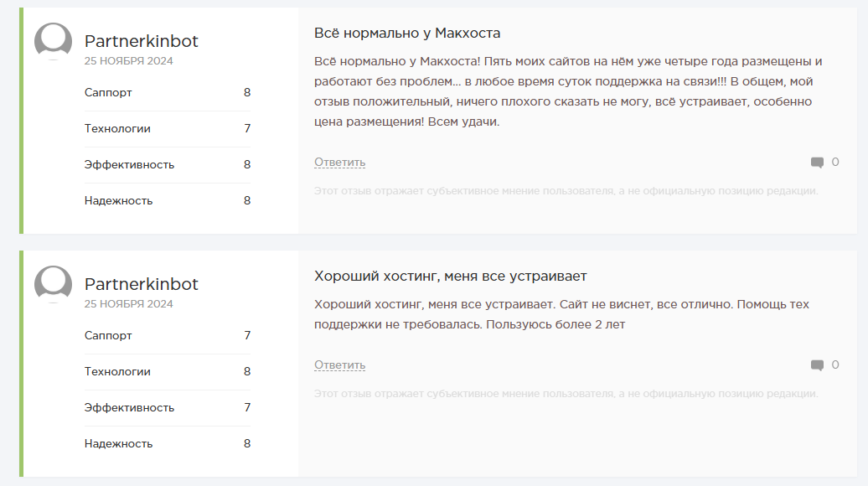Click Надежность rating in the Макхост review
Screen dimensions: 868x486
pos(167,200)
